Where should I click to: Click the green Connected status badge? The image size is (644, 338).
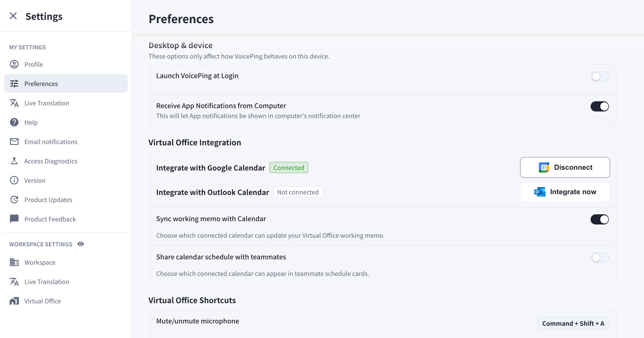(x=289, y=167)
